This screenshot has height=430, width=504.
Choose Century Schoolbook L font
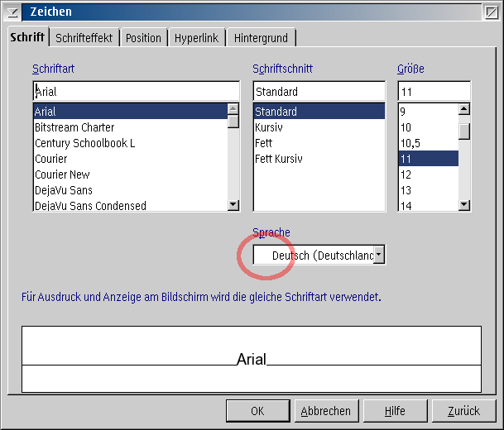131,143
